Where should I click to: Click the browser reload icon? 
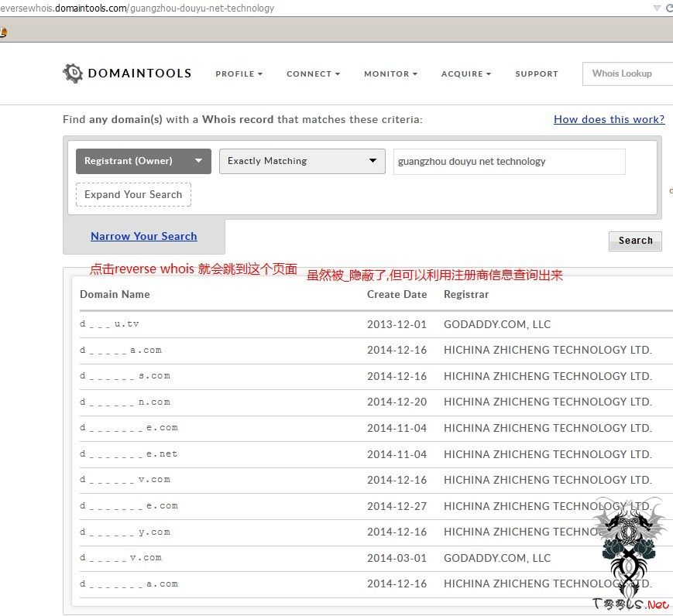(x=669, y=9)
